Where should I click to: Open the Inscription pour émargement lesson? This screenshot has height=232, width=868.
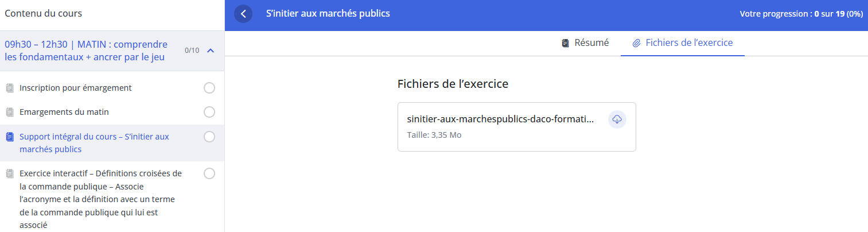click(76, 88)
